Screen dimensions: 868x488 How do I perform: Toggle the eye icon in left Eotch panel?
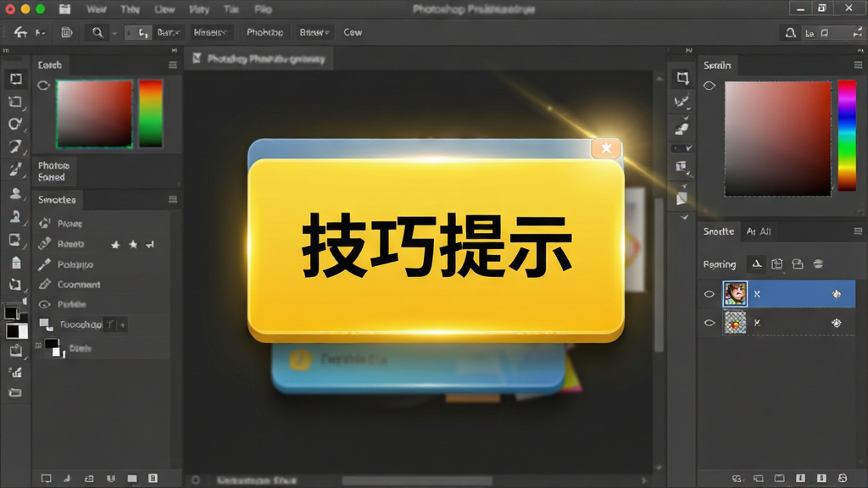(x=44, y=86)
